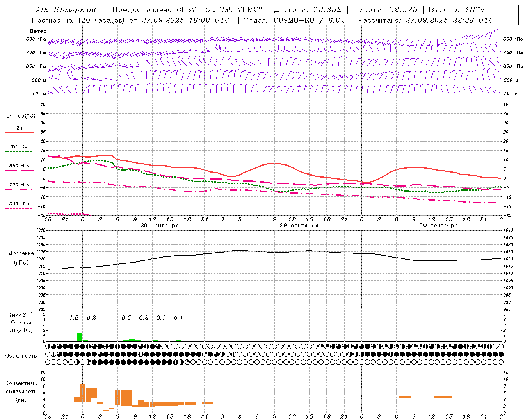
Task: Click the "(мм/1ч.)" unit label
Action: [21, 330]
